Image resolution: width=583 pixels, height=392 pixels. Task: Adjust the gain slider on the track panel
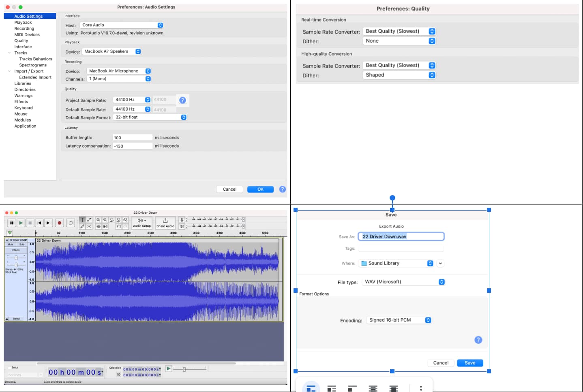tap(16, 258)
